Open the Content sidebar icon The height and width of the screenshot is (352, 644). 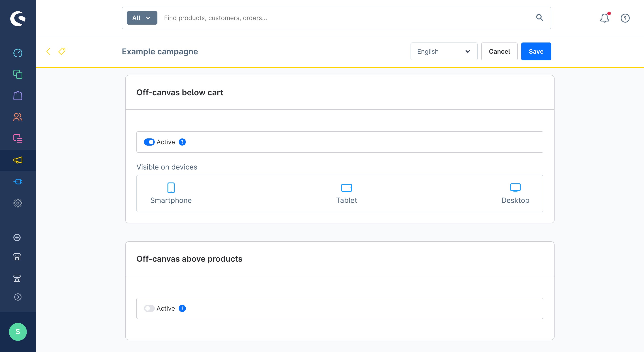click(x=18, y=138)
